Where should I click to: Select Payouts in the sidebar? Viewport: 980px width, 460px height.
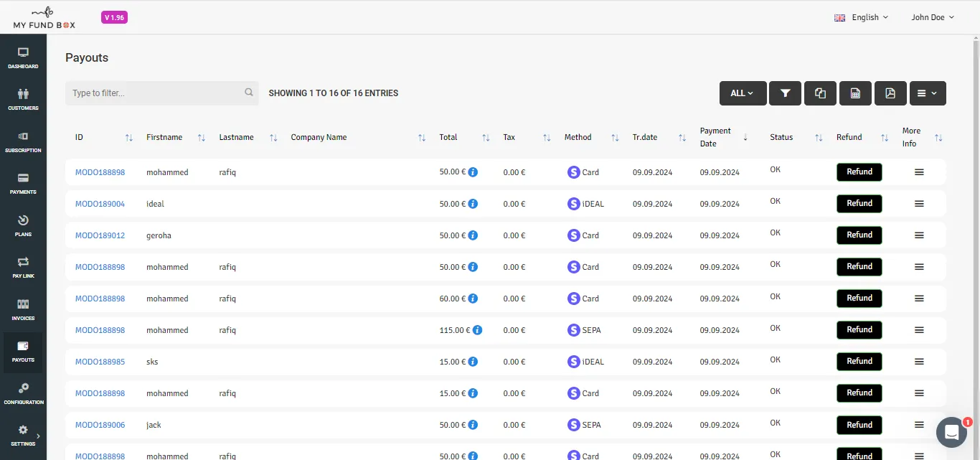point(23,352)
